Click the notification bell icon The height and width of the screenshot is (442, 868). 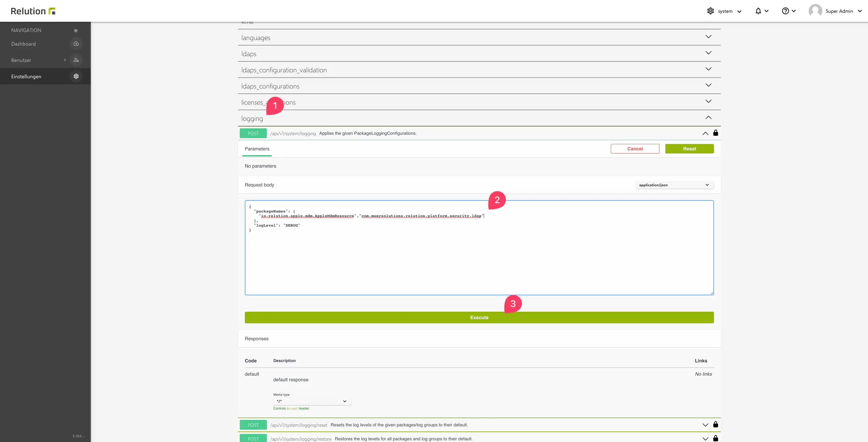tap(758, 11)
